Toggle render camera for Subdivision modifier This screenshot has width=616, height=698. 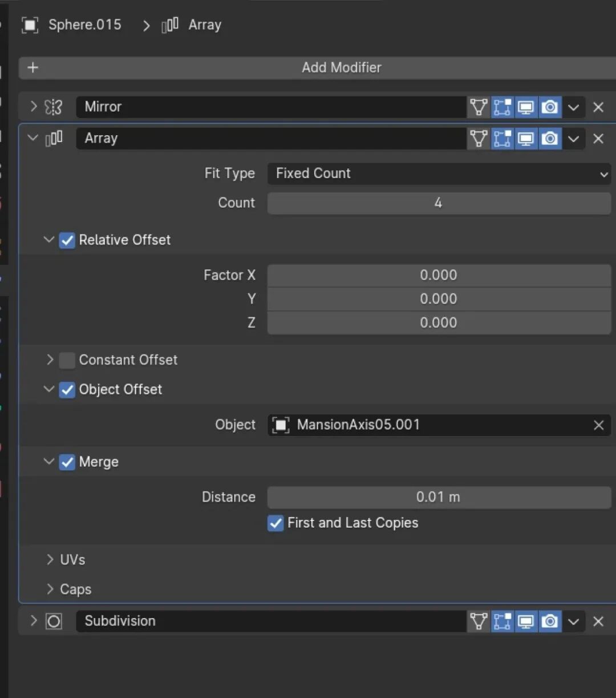click(550, 621)
